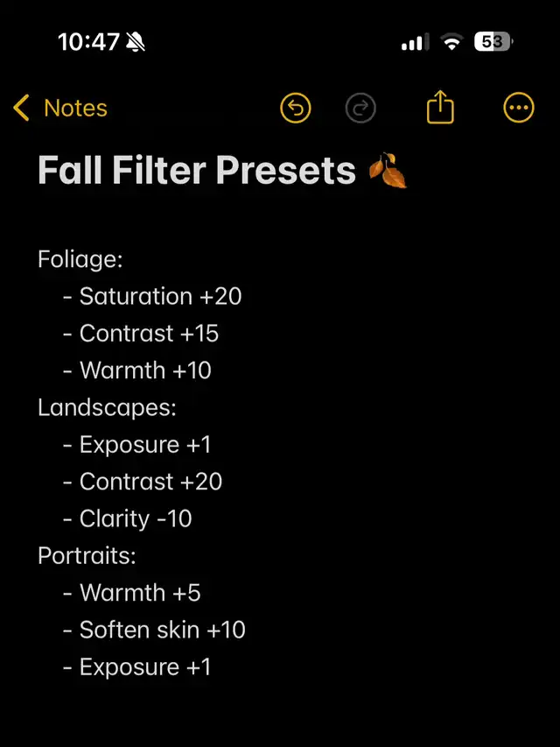Tap the 10:47 clock in status bar

[88, 41]
